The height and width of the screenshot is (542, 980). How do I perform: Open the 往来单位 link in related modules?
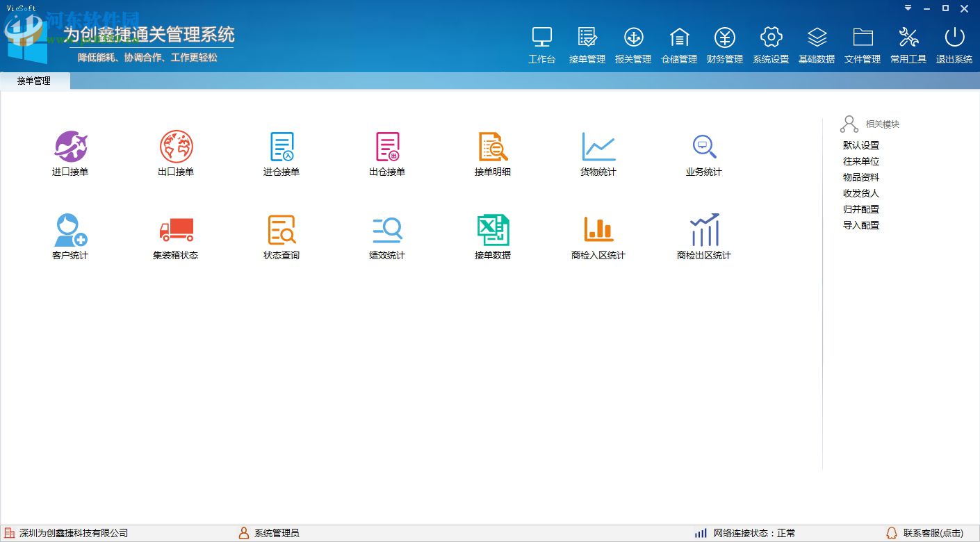tap(861, 161)
